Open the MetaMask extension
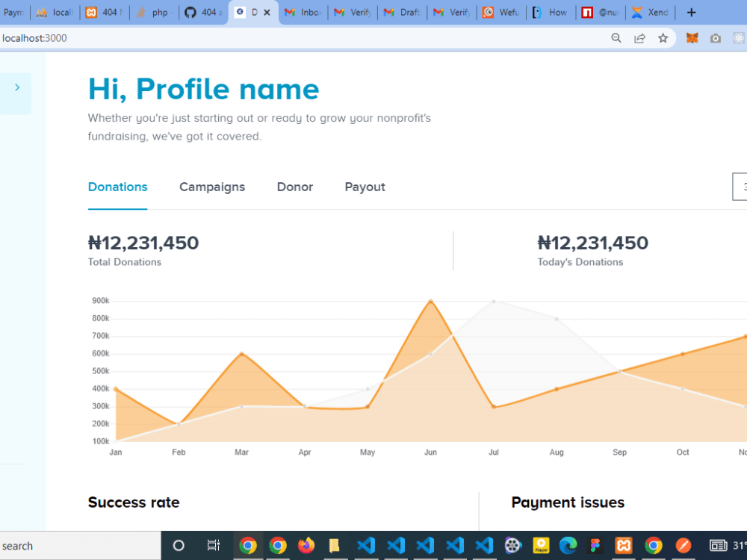 691,37
